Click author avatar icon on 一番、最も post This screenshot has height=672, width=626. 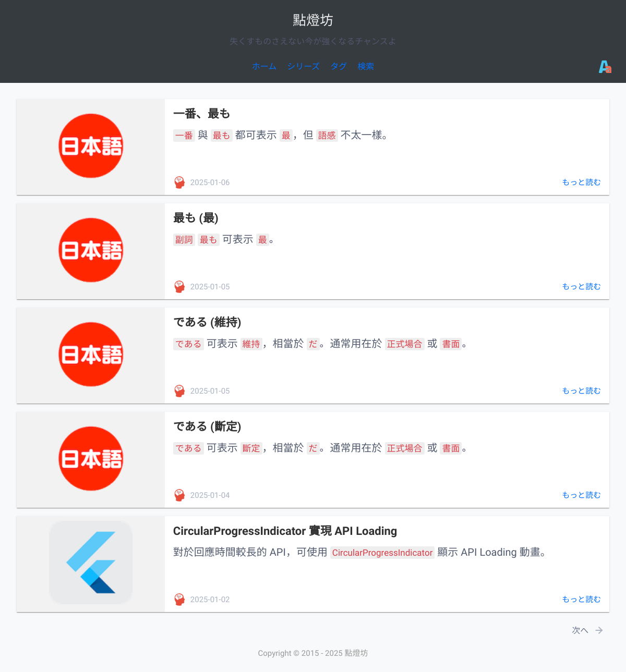pos(179,182)
